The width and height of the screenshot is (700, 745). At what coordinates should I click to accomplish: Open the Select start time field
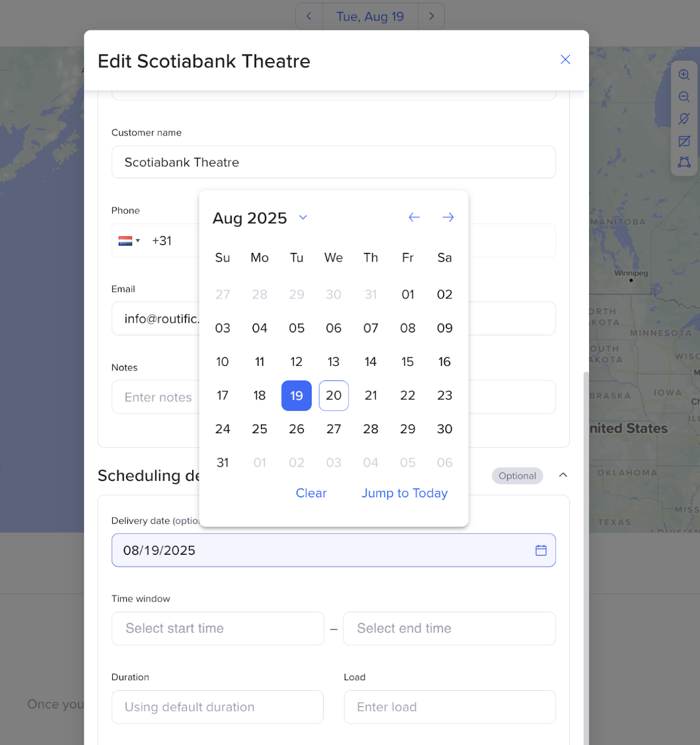218,629
